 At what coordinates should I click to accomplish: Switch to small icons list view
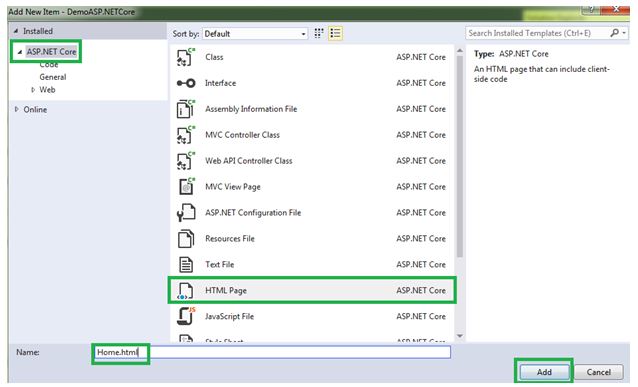click(335, 33)
